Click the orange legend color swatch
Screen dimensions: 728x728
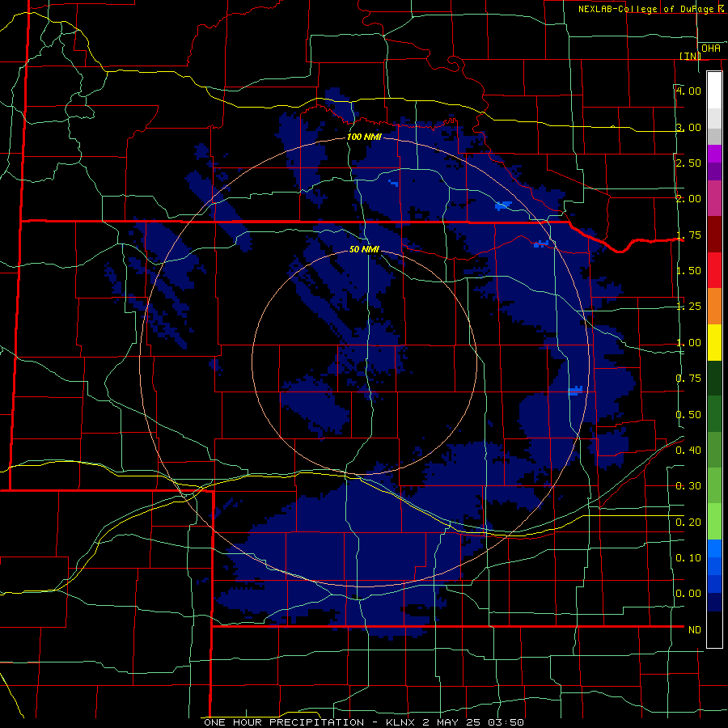[714, 307]
